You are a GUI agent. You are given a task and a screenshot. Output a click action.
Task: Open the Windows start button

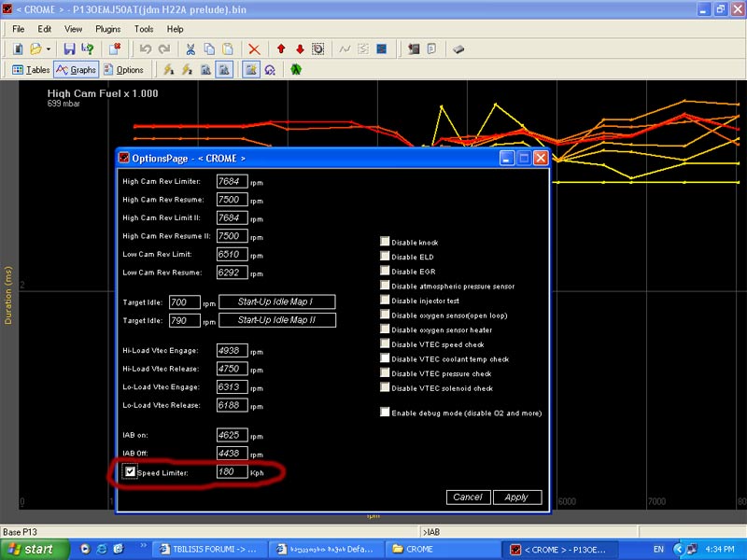coord(35,550)
